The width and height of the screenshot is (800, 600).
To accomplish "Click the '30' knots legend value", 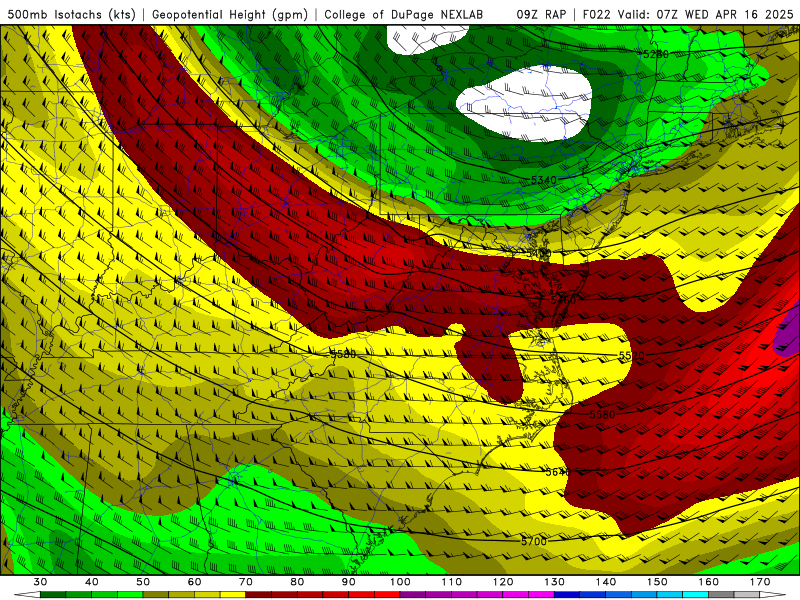I will 40,582.
